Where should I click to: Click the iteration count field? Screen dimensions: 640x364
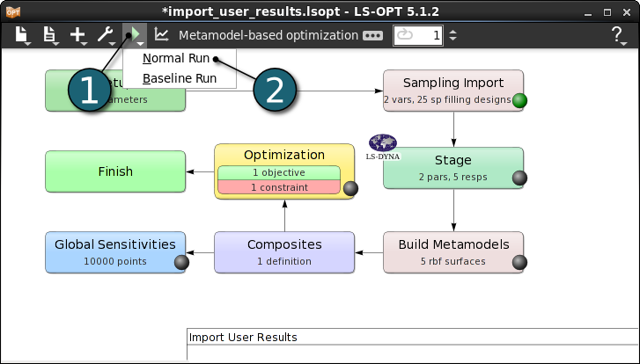coord(418,35)
